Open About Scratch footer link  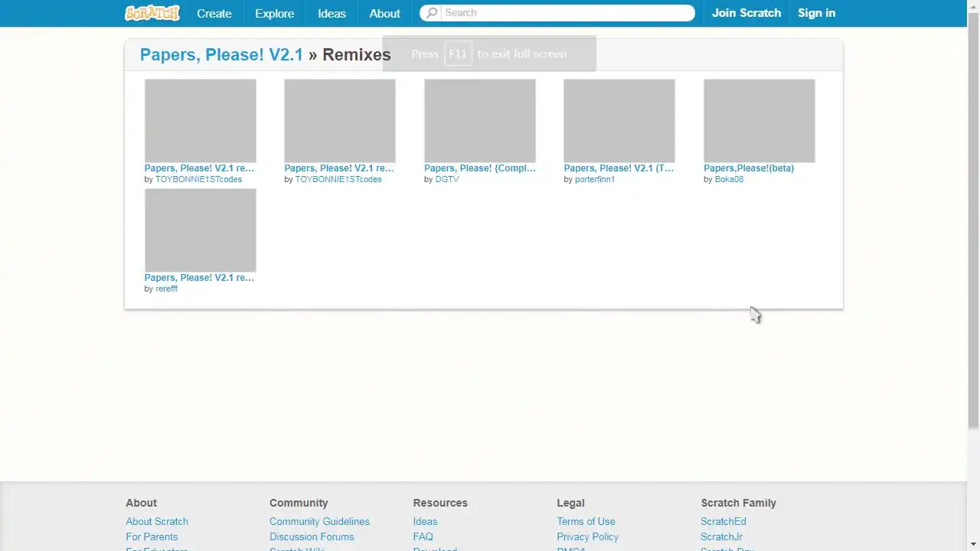click(x=157, y=522)
